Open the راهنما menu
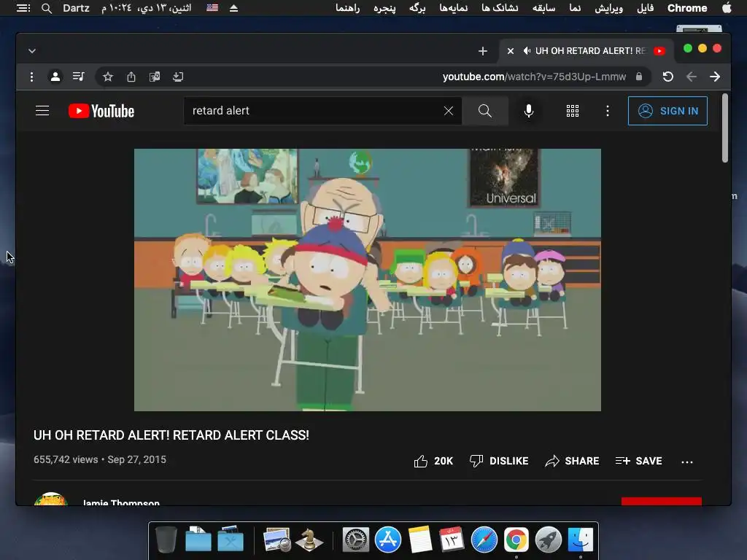 [347, 8]
